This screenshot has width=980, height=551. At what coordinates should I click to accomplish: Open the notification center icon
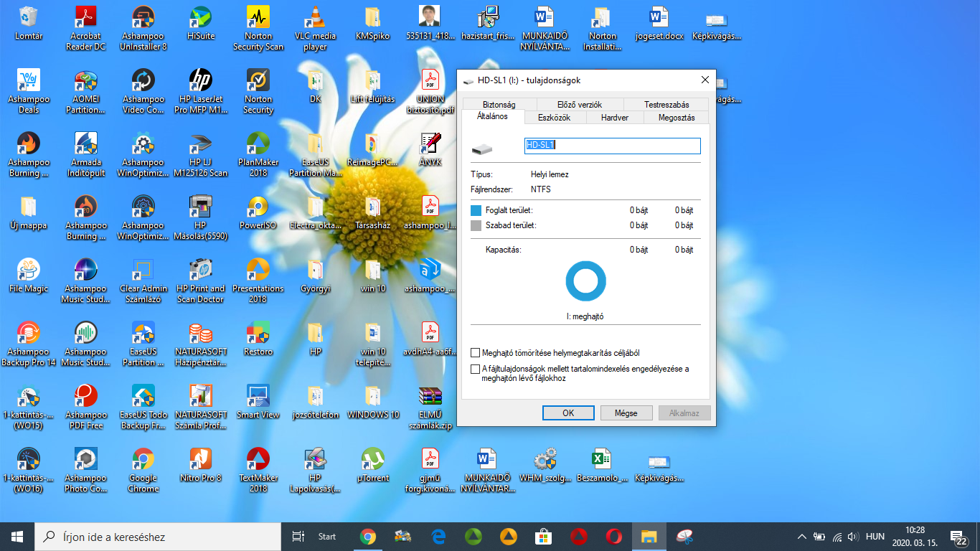tap(959, 537)
